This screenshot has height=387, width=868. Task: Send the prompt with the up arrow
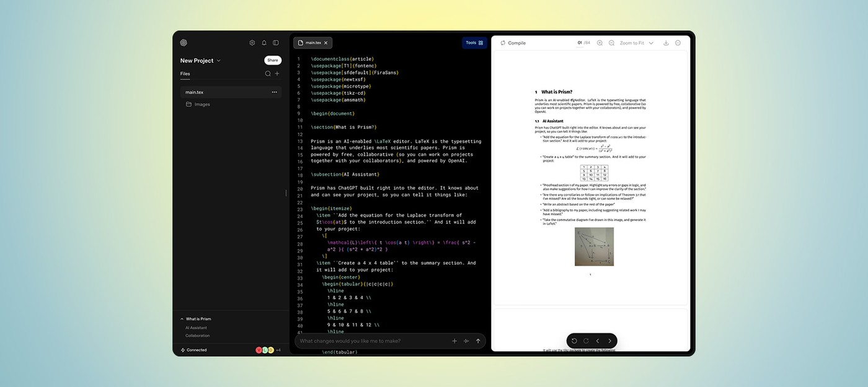(478, 341)
